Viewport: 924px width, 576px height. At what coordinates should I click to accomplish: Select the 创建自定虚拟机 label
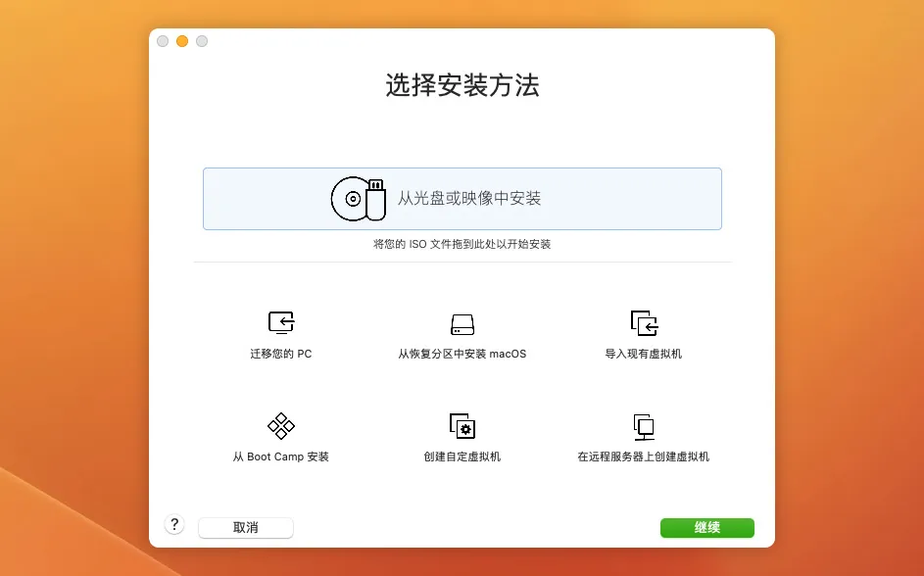click(x=462, y=456)
